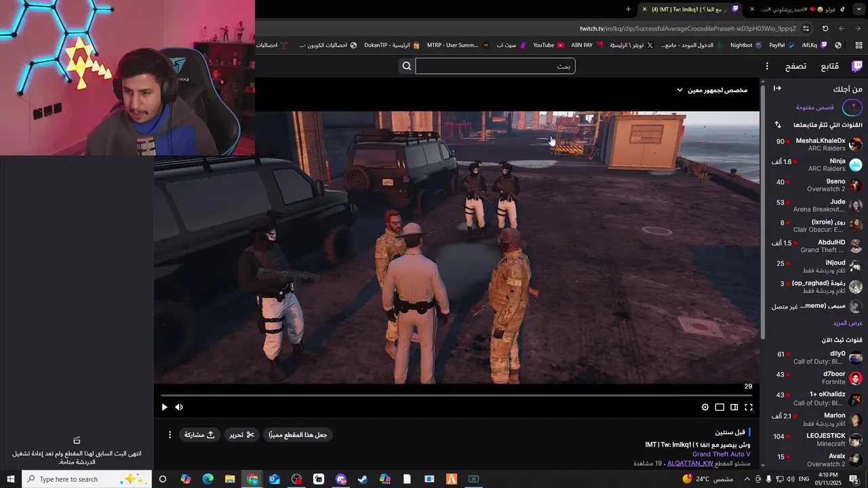868x488 pixels.
Task: Open LEOJESTICK channel in sidebar
Action: [818, 439]
